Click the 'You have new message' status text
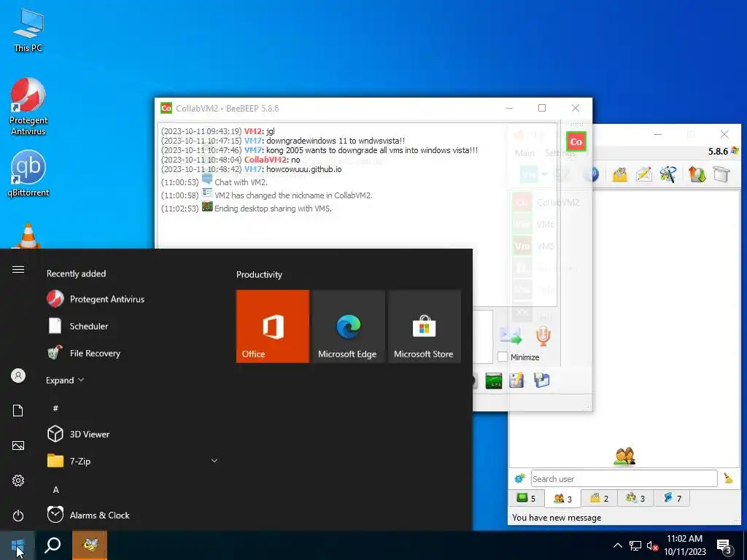The image size is (747, 560). [557, 518]
